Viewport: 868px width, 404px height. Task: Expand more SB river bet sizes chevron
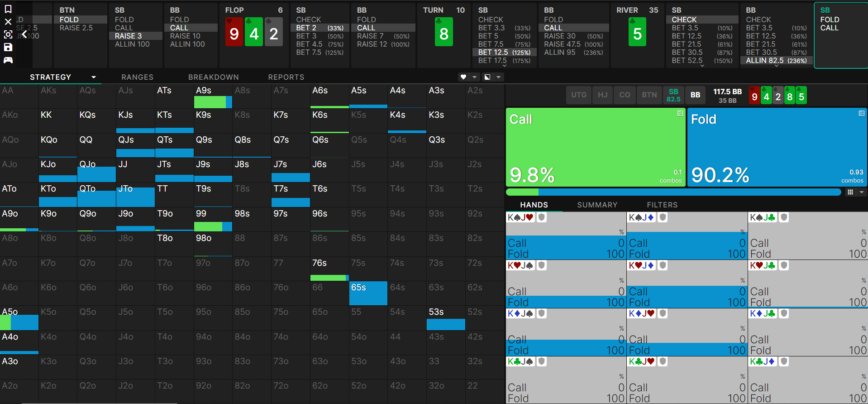click(702, 66)
